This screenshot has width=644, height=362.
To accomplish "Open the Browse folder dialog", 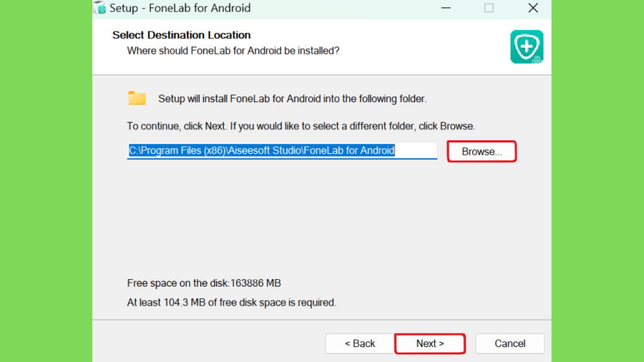I will coord(482,151).
